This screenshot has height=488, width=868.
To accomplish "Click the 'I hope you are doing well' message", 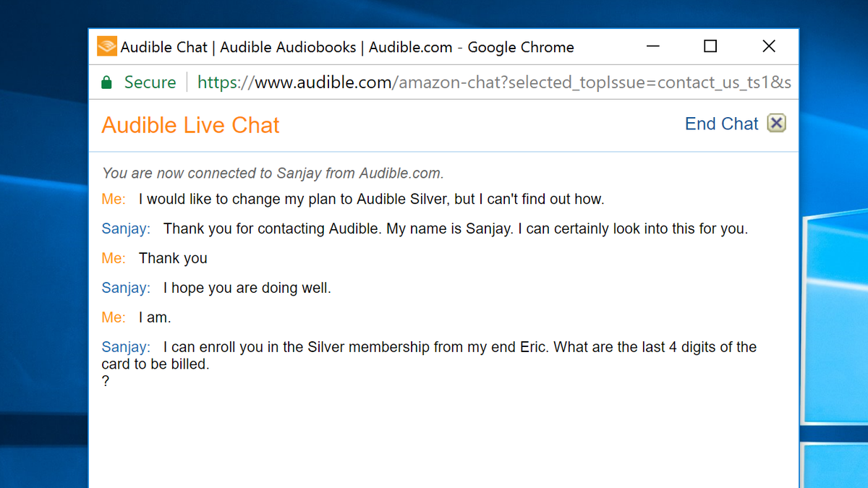I will point(247,288).
